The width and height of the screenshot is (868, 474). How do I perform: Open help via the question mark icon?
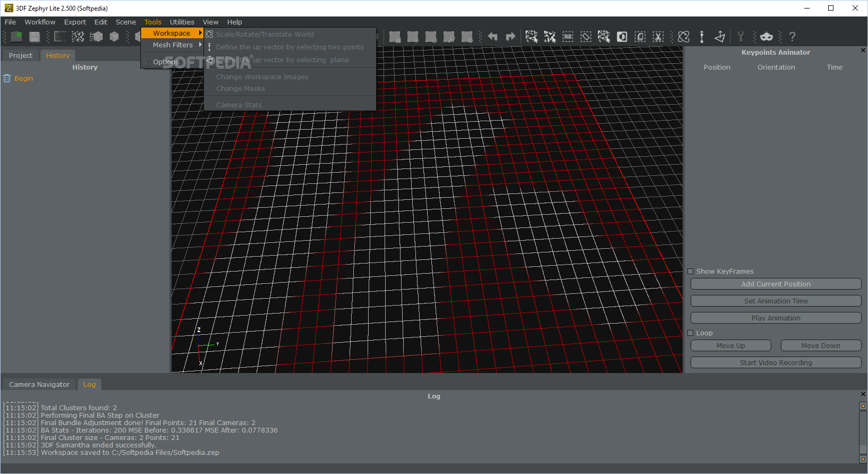coord(792,37)
